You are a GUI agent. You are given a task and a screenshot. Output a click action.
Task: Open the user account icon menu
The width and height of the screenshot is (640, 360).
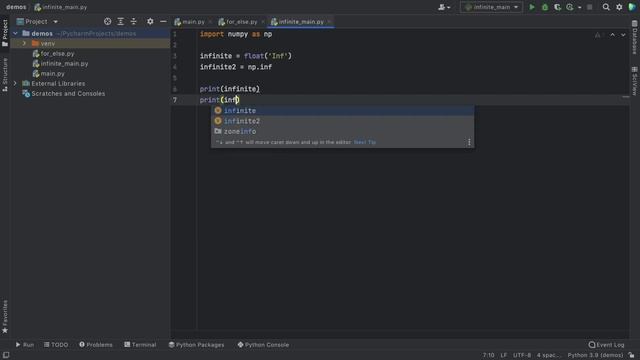coord(444,7)
